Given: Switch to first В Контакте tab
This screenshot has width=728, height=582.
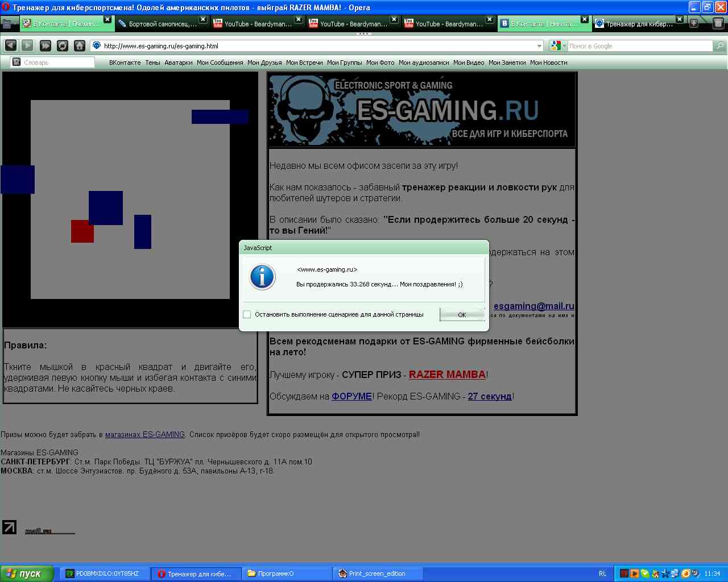Looking at the screenshot, I should pos(67,24).
